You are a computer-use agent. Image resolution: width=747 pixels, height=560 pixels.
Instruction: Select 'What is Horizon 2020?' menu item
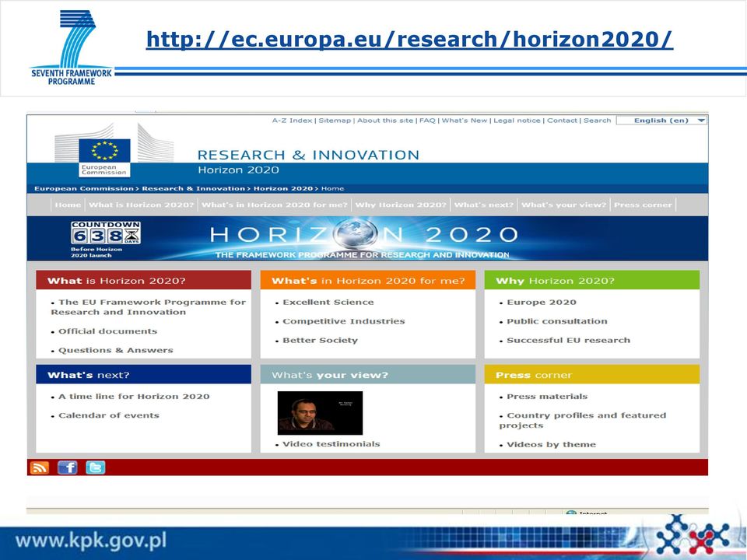142,205
